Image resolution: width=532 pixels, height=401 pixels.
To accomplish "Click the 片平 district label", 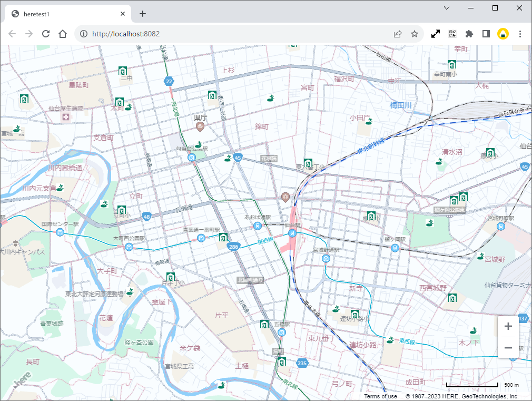I will click(x=222, y=316).
